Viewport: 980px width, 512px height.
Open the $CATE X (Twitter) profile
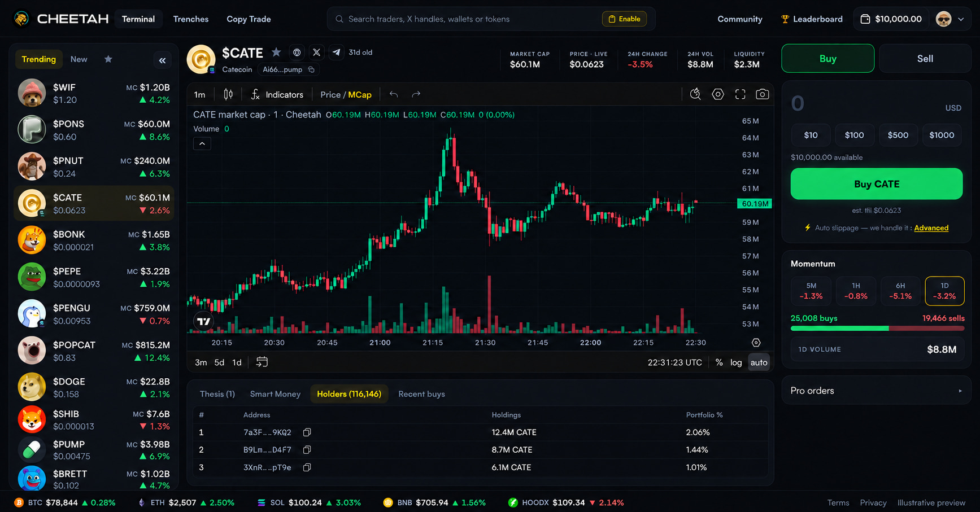(316, 52)
